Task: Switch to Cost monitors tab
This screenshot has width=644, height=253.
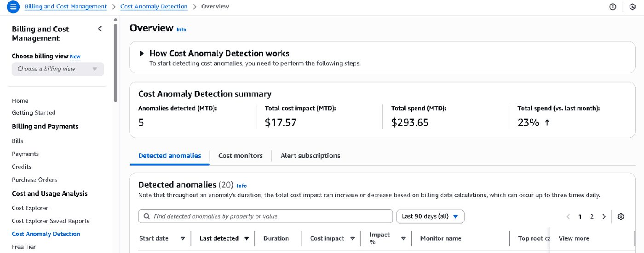Action: (241, 156)
